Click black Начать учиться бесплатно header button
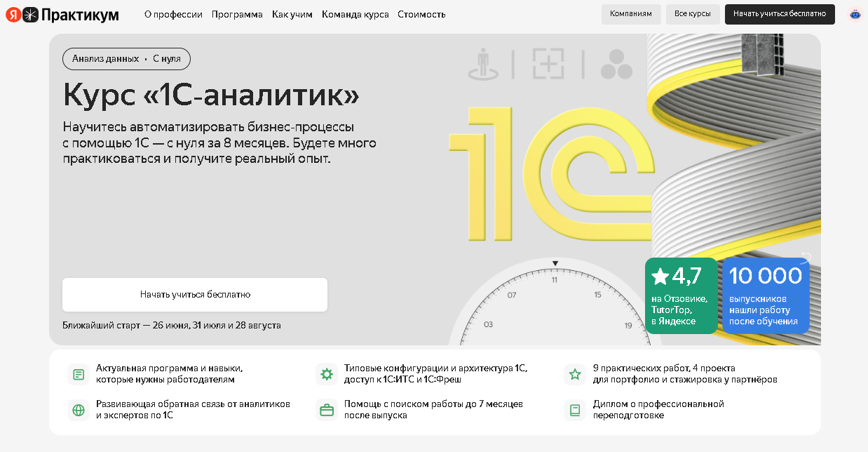 (780, 14)
